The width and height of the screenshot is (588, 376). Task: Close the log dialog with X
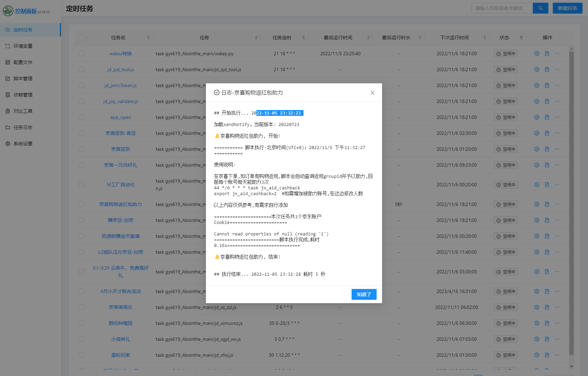point(372,93)
